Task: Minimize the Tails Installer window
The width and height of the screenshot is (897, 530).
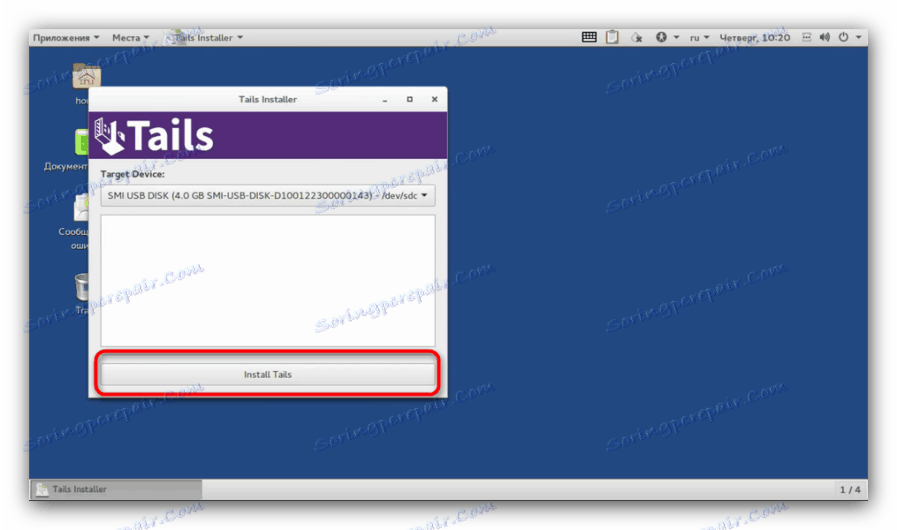Action: tap(385, 100)
